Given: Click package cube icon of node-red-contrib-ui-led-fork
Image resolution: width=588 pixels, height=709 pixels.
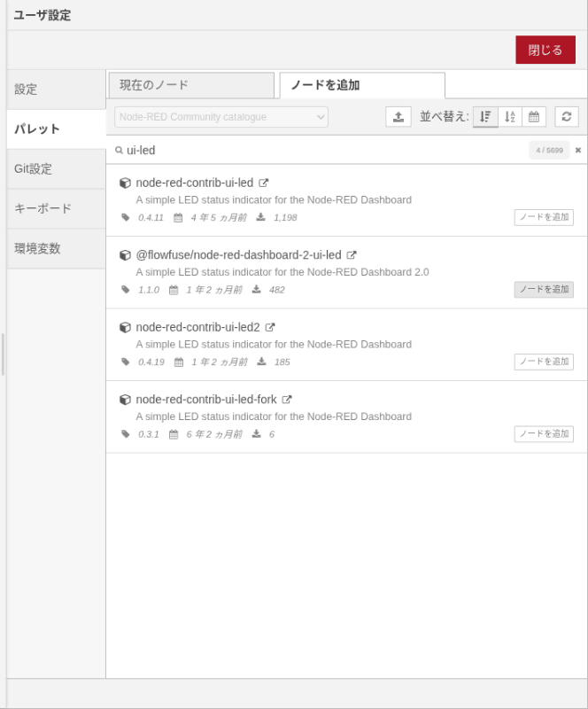Looking at the screenshot, I should pos(125,400).
